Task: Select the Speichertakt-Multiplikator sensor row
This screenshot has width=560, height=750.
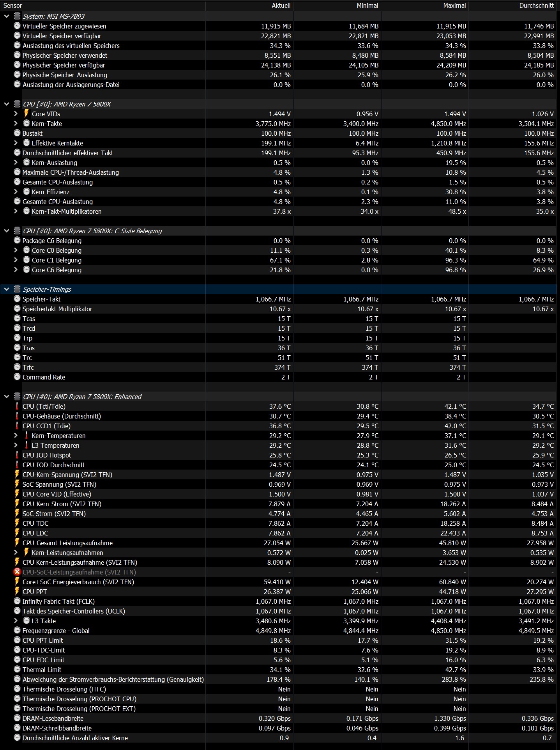Action: pos(278,309)
